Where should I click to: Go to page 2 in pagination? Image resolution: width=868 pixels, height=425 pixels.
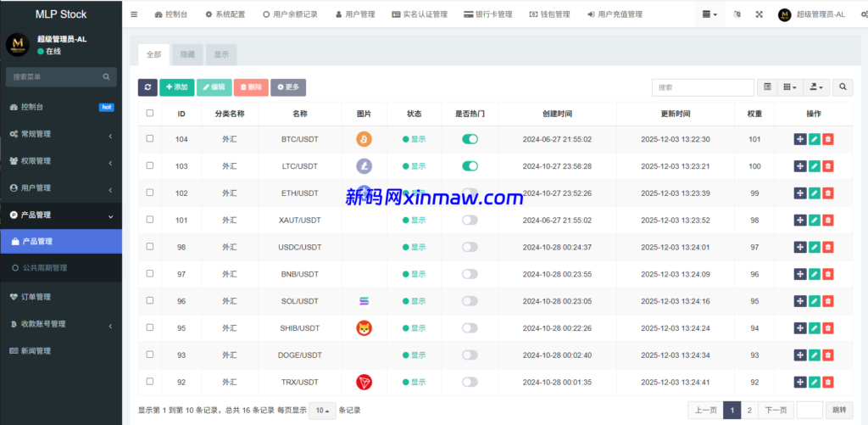coord(749,410)
